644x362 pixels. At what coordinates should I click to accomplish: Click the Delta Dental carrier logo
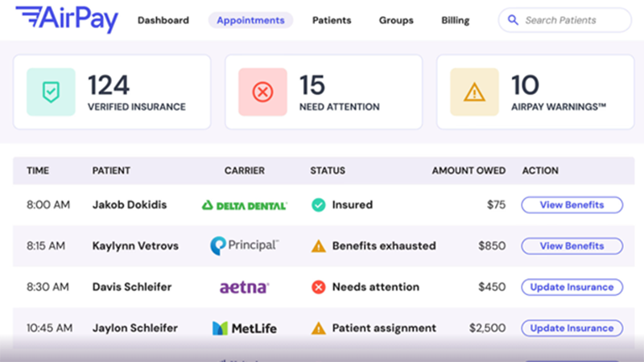(244, 205)
